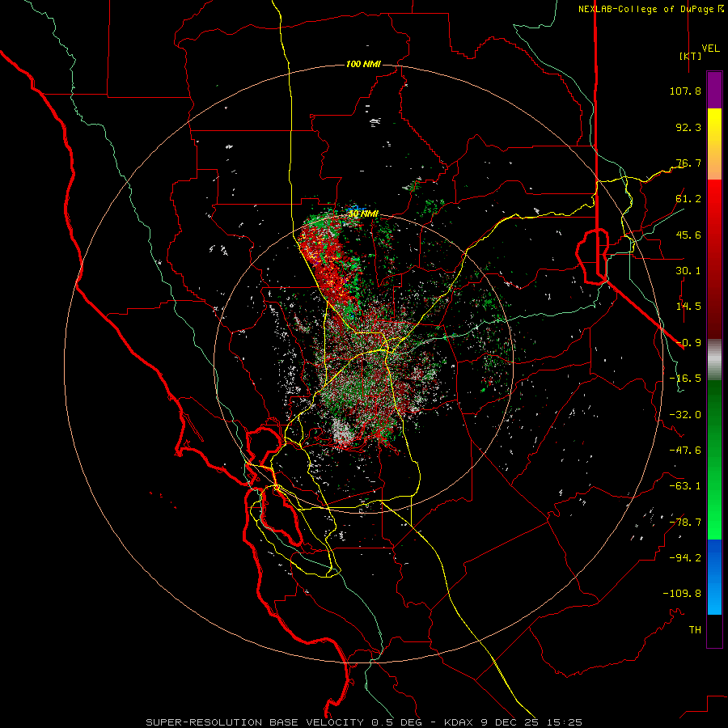Viewport: 728px width, 728px height.
Task: Select the 92.3 velocity scale value
Action: [x=688, y=127]
